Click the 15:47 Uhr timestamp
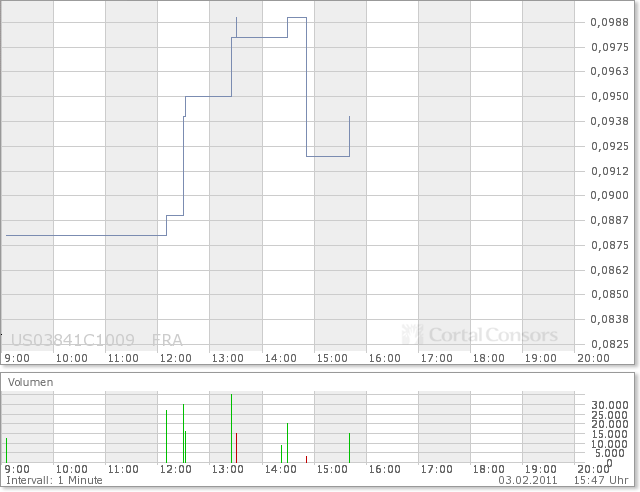 pyautogui.click(x=601, y=480)
